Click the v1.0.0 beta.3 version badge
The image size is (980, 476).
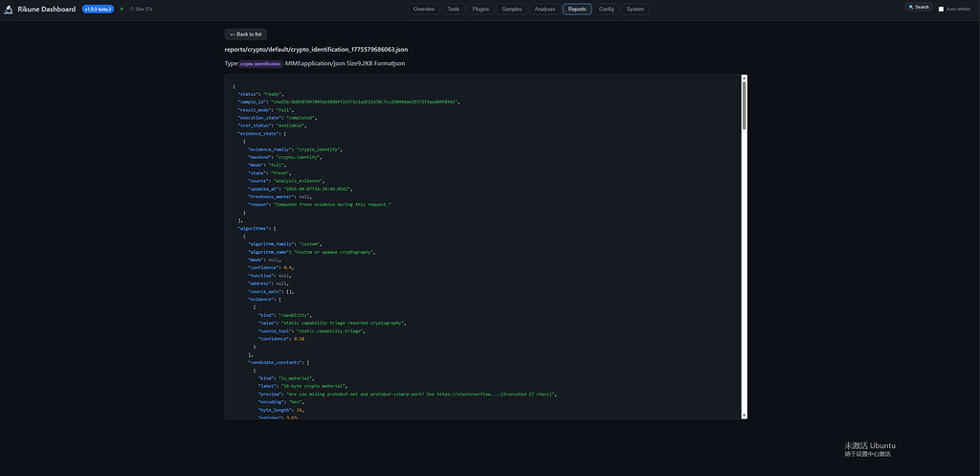tap(99, 10)
